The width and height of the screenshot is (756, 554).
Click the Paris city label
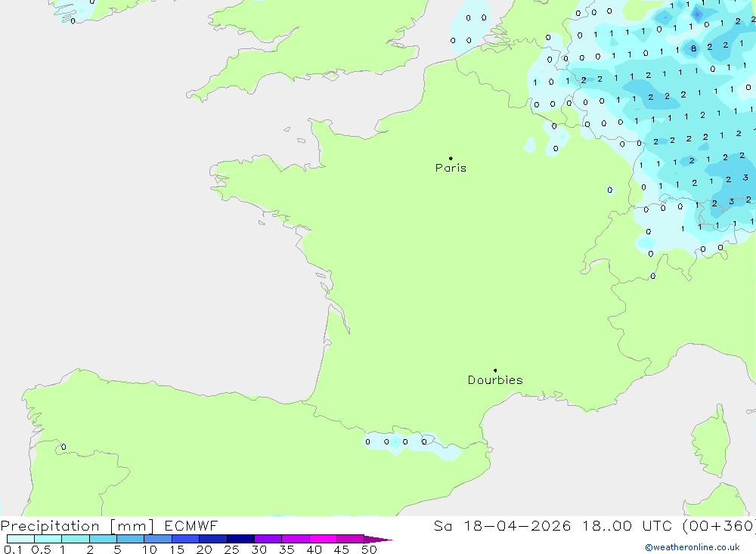coord(451,168)
